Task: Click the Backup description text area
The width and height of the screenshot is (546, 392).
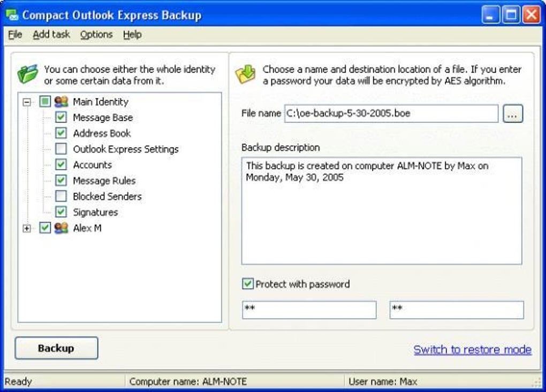Action: tap(382, 211)
